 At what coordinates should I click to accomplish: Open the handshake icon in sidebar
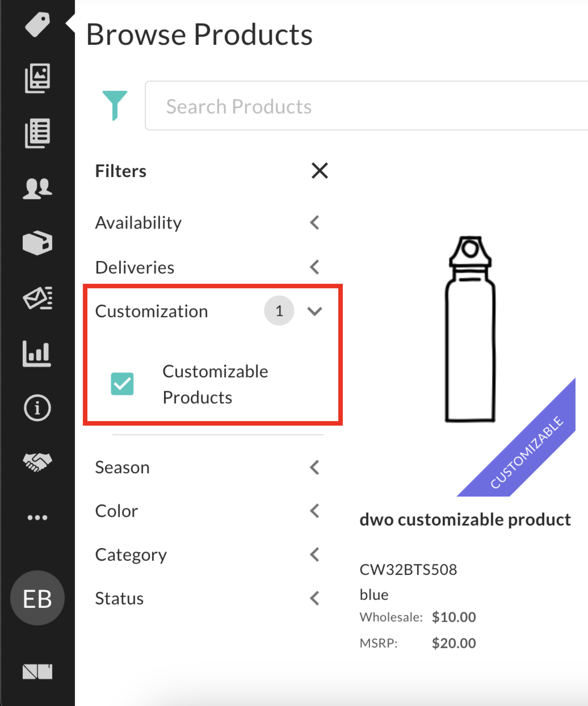pos(37,462)
